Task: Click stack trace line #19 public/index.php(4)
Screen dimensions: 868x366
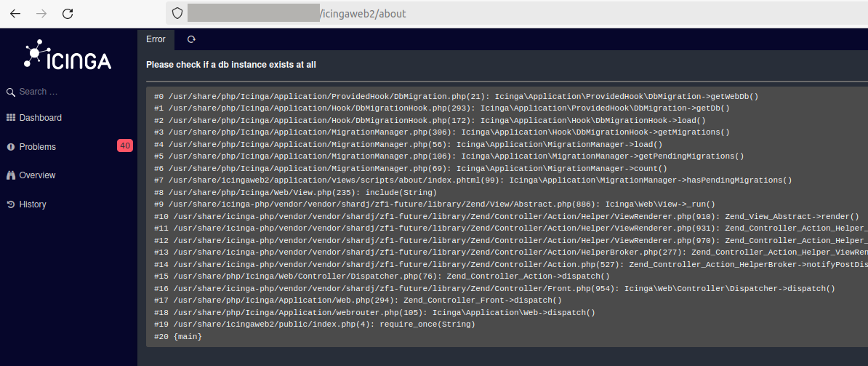Action: pyautogui.click(x=315, y=325)
